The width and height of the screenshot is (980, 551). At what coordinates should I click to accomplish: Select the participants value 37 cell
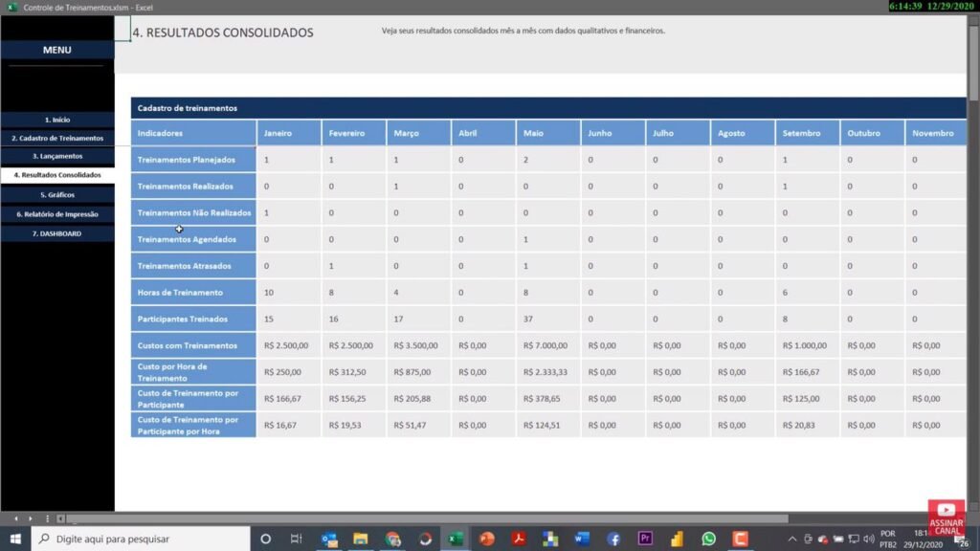pyautogui.click(x=548, y=320)
